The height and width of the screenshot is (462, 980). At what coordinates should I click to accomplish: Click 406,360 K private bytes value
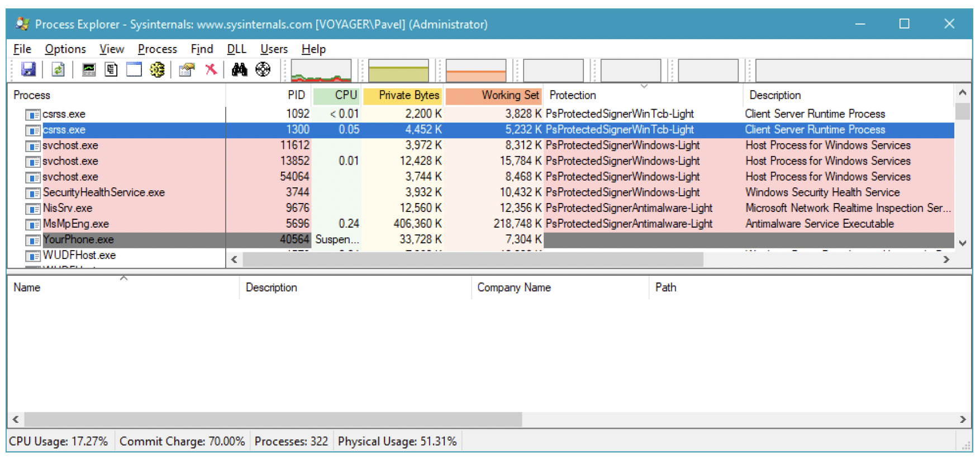[417, 224]
